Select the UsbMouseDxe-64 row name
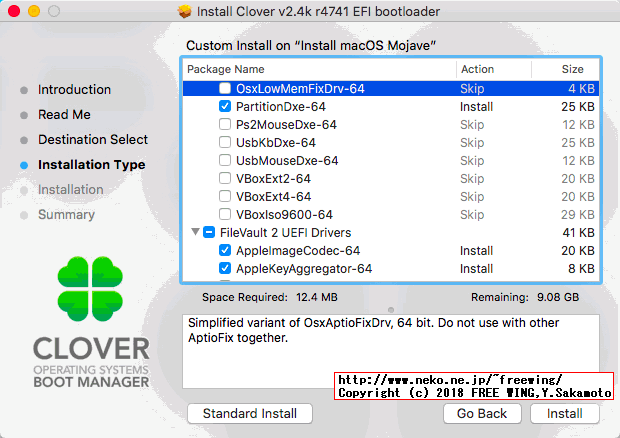 [x=287, y=160]
